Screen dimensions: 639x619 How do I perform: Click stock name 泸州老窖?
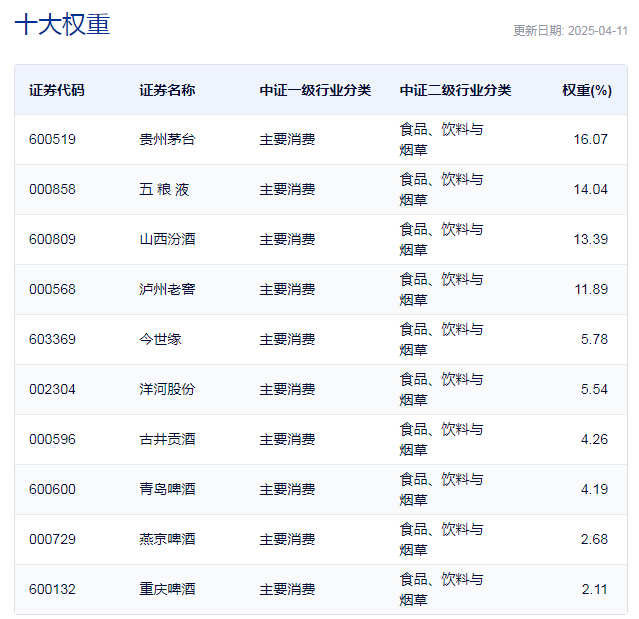167,289
